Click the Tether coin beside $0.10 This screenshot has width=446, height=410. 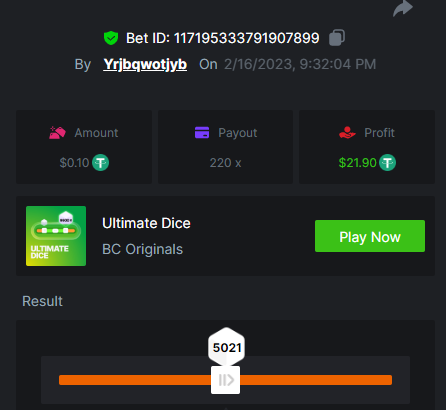(100, 163)
